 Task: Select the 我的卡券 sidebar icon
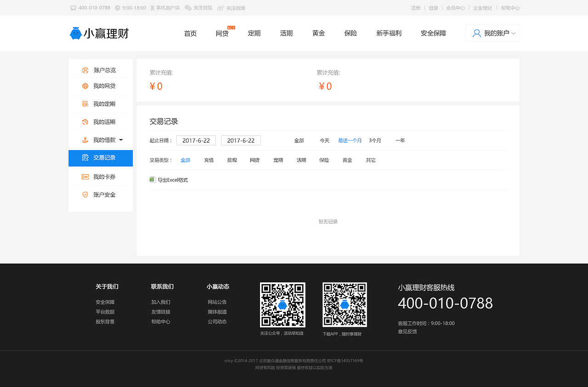click(x=85, y=176)
